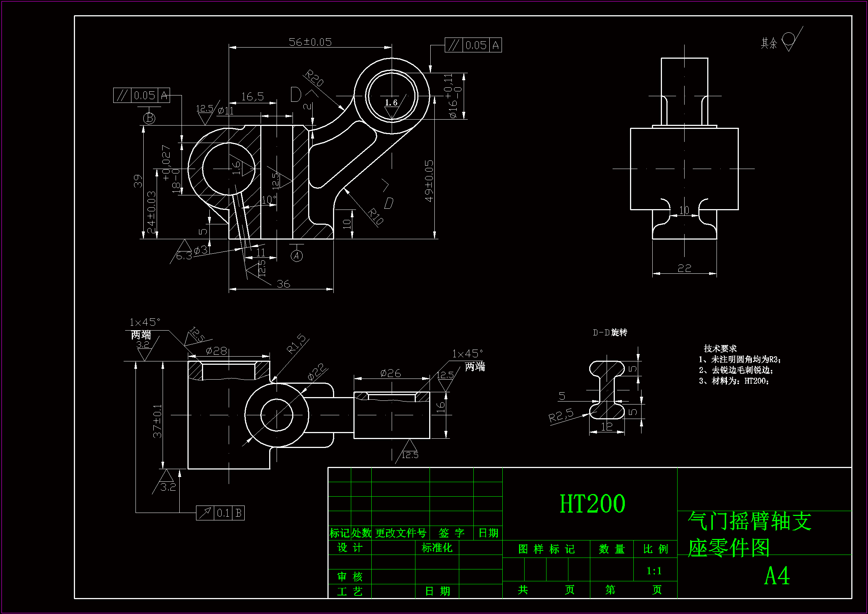Click the 22 width dimension in side view
The image size is (868, 614).
pyautogui.click(x=684, y=268)
